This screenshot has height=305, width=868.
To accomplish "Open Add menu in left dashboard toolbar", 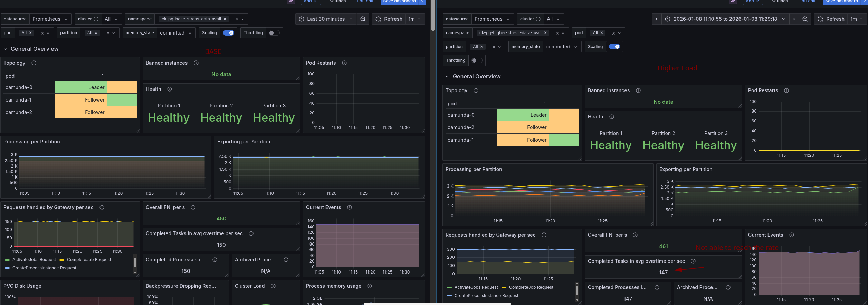I will (x=310, y=1).
